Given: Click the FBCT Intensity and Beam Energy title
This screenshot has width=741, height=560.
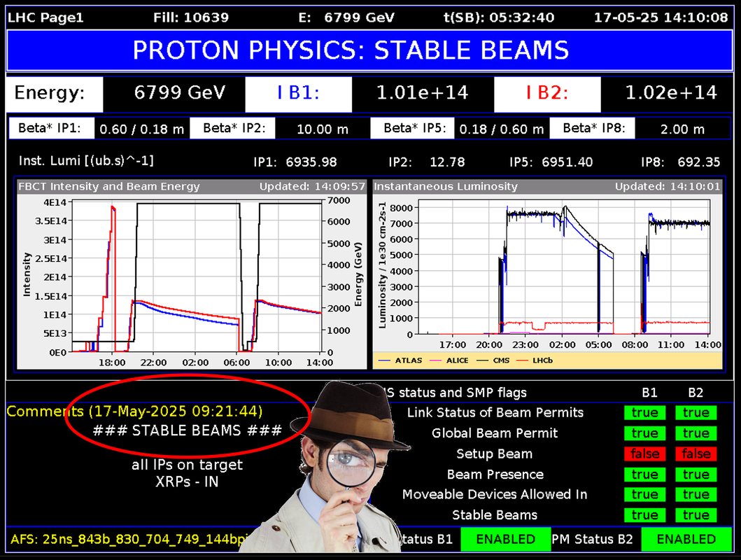Looking at the screenshot, I should 109,186.
